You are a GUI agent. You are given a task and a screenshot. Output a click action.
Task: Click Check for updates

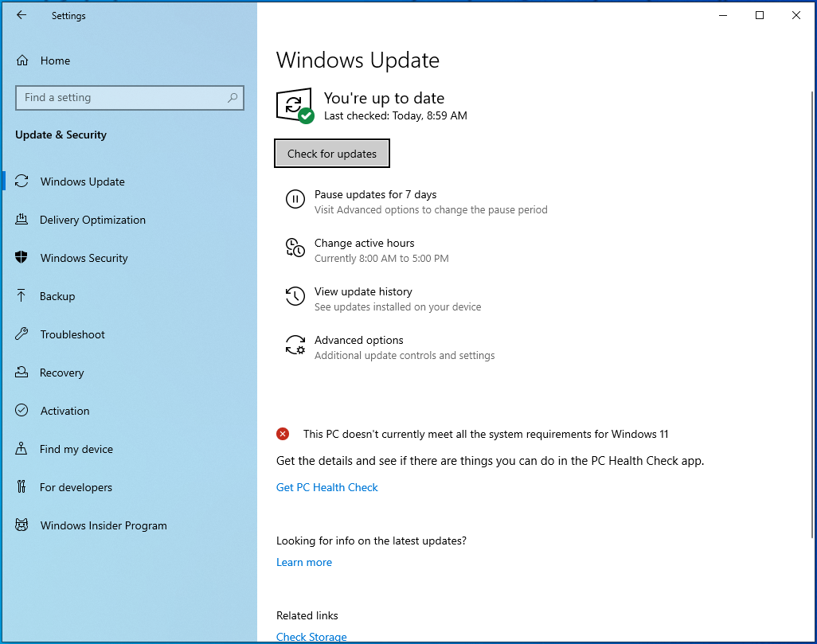(331, 153)
